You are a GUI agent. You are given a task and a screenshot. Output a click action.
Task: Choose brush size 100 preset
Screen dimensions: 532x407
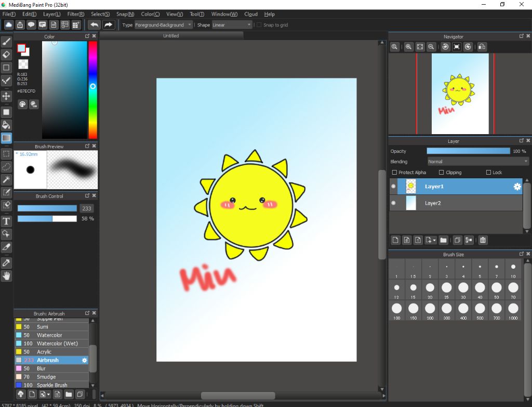pos(396,311)
